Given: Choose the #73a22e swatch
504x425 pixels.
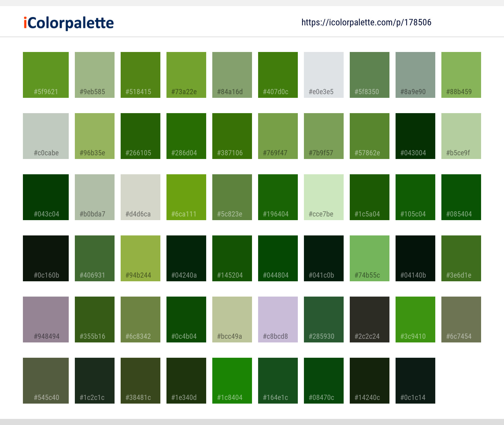Looking at the screenshot, I should click(186, 75).
